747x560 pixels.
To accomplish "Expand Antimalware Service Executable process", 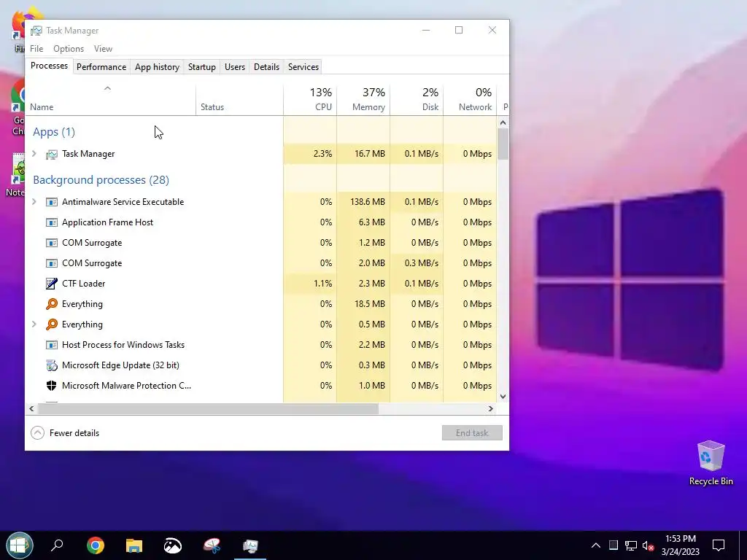I will (x=34, y=201).
